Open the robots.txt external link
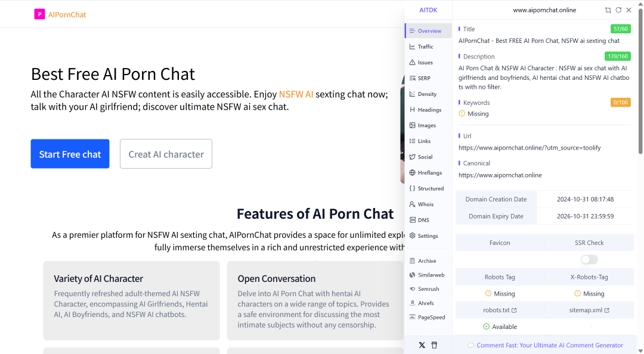The image size is (644, 354). [500, 310]
